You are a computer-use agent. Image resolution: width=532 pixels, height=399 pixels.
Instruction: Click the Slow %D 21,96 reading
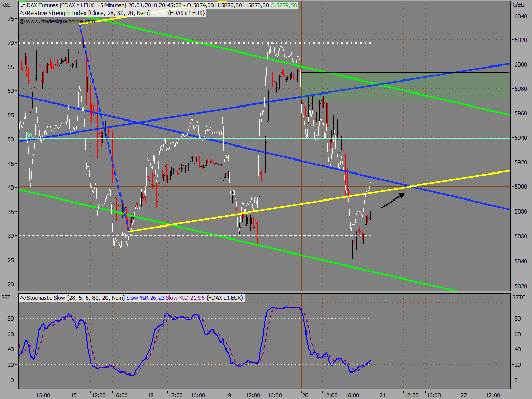[x=185, y=298]
